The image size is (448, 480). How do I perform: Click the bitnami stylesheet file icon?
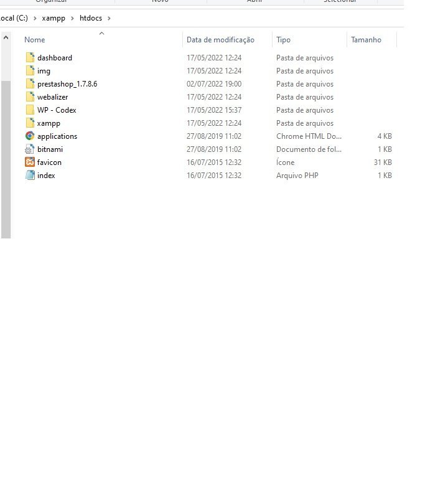tap(30, 149)
